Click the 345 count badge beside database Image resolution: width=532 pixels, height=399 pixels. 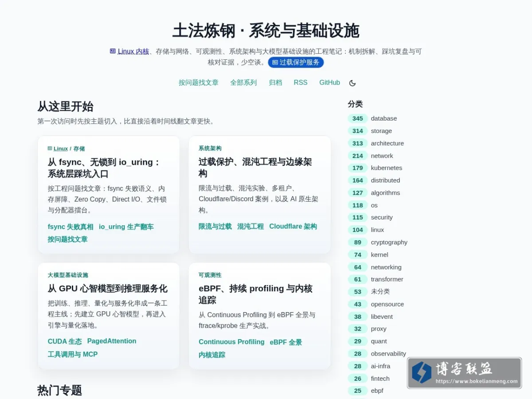[358, 118]
